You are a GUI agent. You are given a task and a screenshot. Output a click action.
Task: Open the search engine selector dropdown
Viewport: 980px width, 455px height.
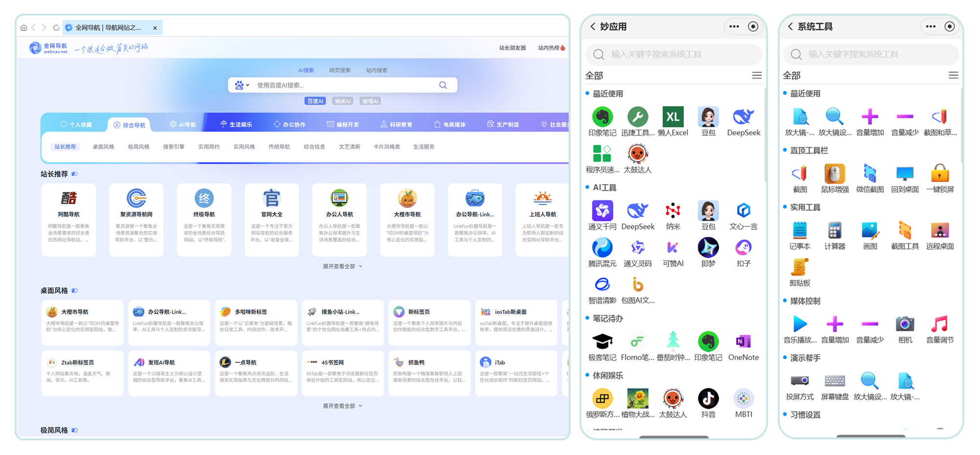pos(241,84)
